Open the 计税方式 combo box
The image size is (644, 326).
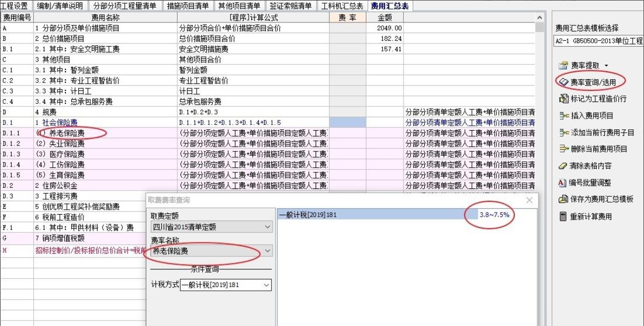[x=226, y=285]
